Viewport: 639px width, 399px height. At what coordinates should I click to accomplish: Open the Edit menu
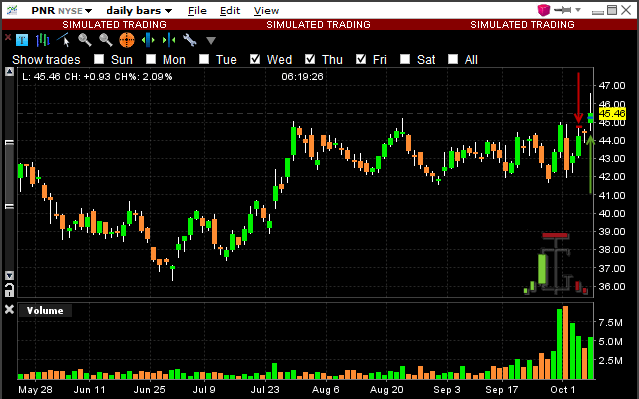tap(230, 11)
